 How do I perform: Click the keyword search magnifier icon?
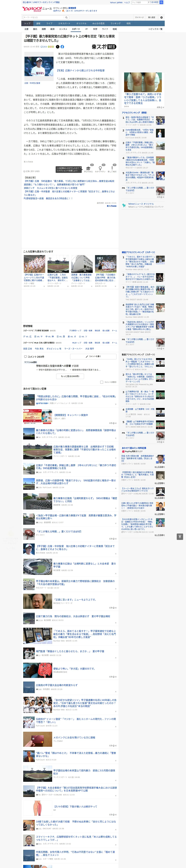(66, 17)
